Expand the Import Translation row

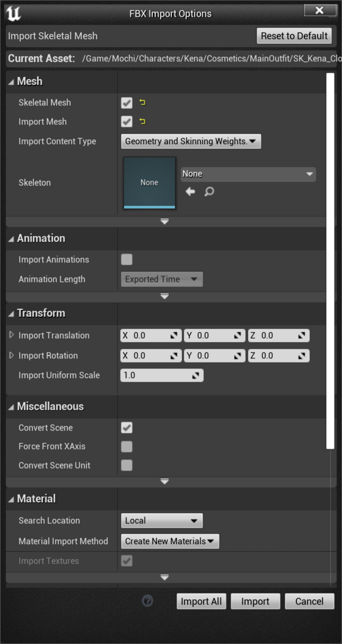[x=11, y=335]
